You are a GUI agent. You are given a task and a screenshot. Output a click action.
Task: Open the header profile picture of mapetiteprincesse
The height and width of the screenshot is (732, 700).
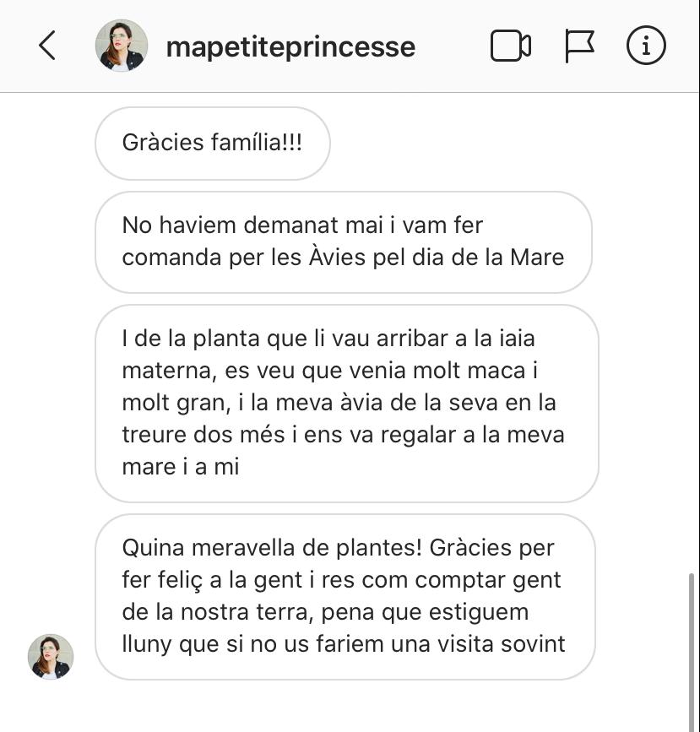click(122, 46)
